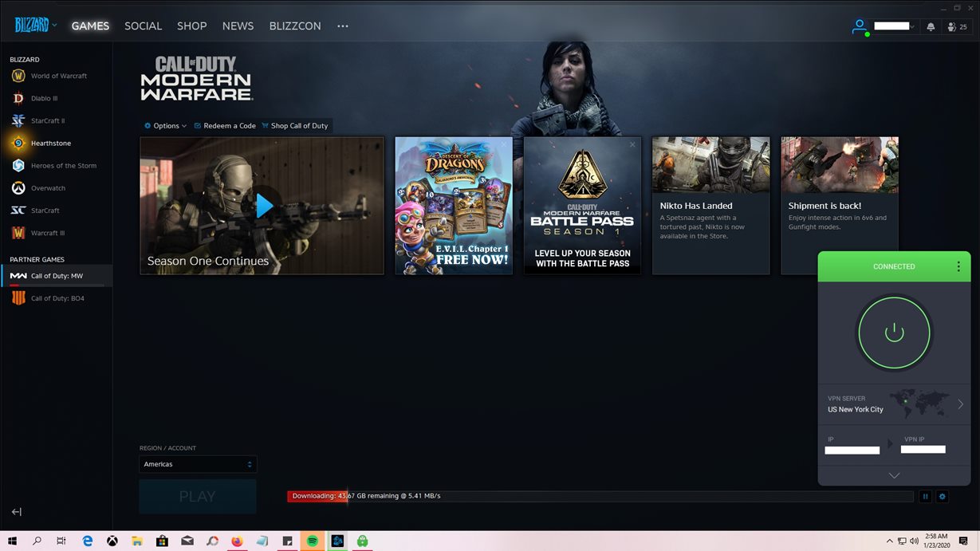This screenshot has height=551, width=980.
Task: Open Microsoft Edge from the taskbar
Action: (88, 541)
